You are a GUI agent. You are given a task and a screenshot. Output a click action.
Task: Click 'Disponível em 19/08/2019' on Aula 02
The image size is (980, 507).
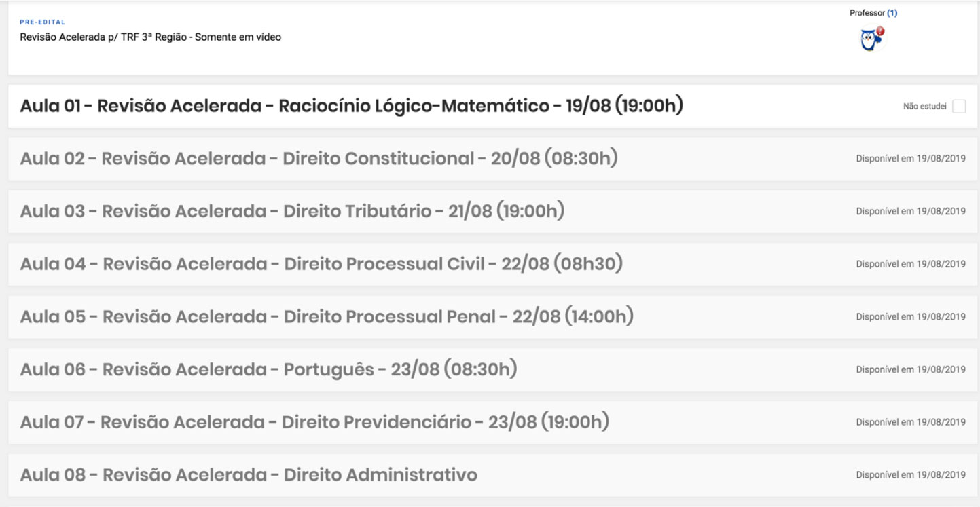tap(911, 159)
